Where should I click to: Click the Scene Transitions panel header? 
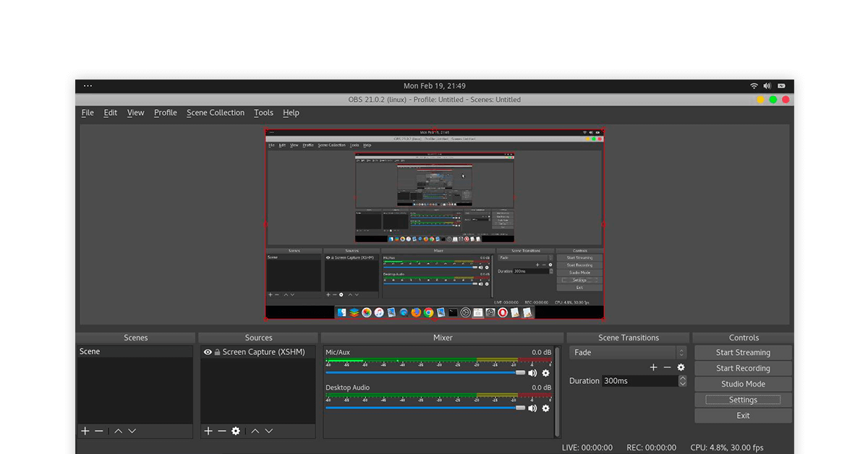(x=629, y=338)
